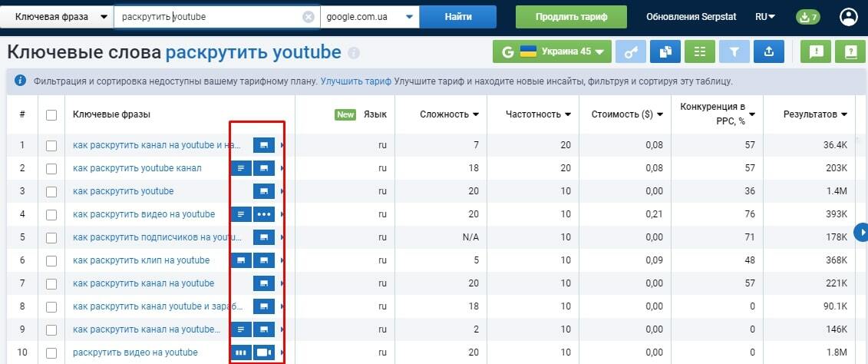The width and height of the screenshot is (868, 364).
Task: Click the Улучшить тариф link
Action: [356, 81]
